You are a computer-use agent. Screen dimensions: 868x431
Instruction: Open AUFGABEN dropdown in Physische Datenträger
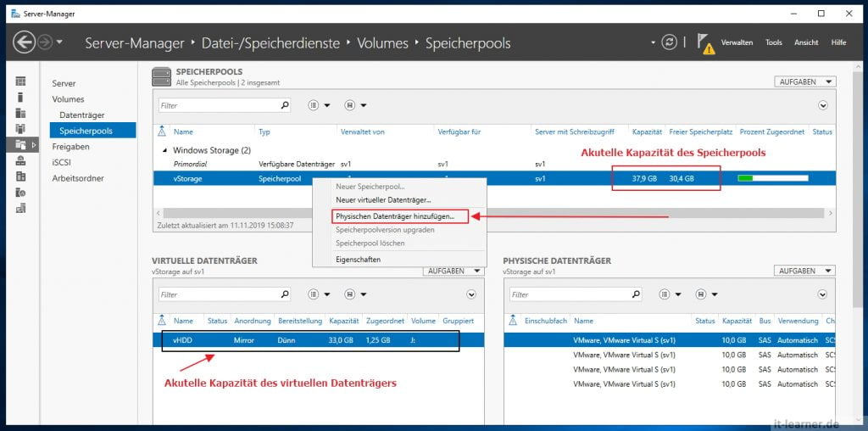tap(805, 271)
